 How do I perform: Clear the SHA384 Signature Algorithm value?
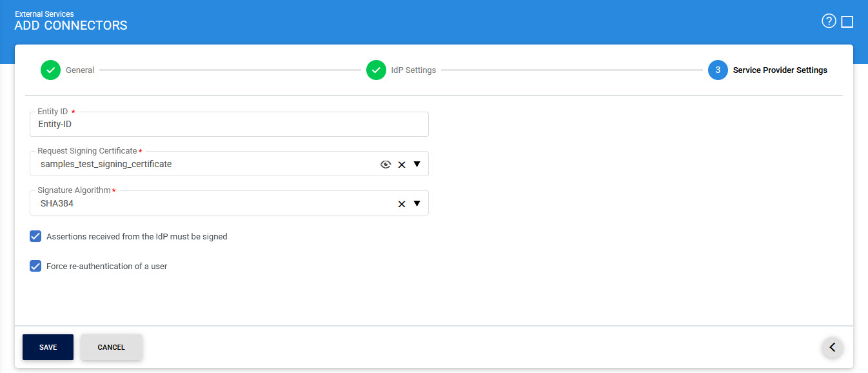point(402,204)
